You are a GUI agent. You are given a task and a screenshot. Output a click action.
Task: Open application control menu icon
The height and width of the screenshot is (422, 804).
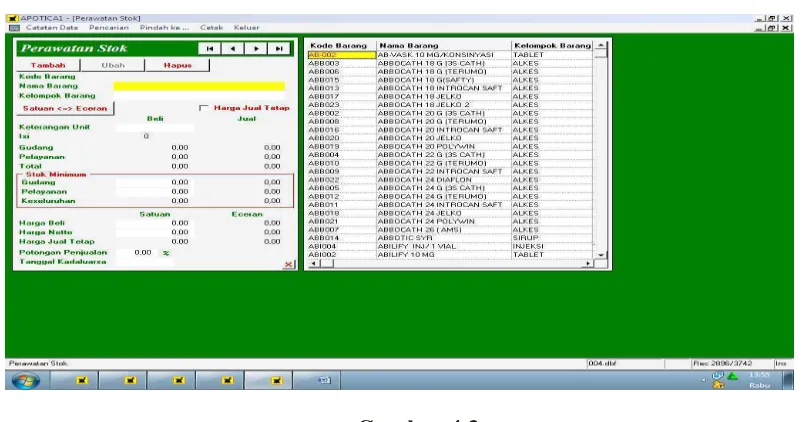pos(14,28)
